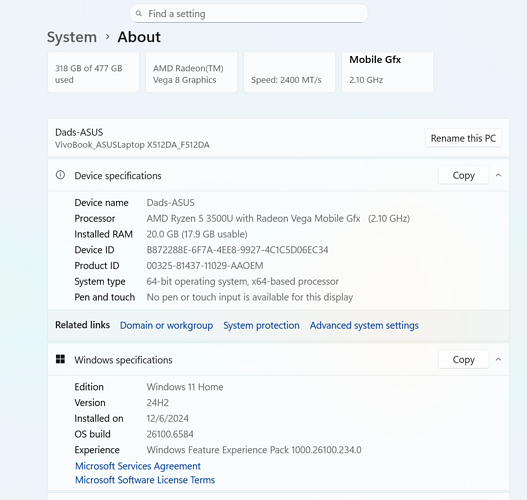Open the Domain or workgroup link

(166, 325)
